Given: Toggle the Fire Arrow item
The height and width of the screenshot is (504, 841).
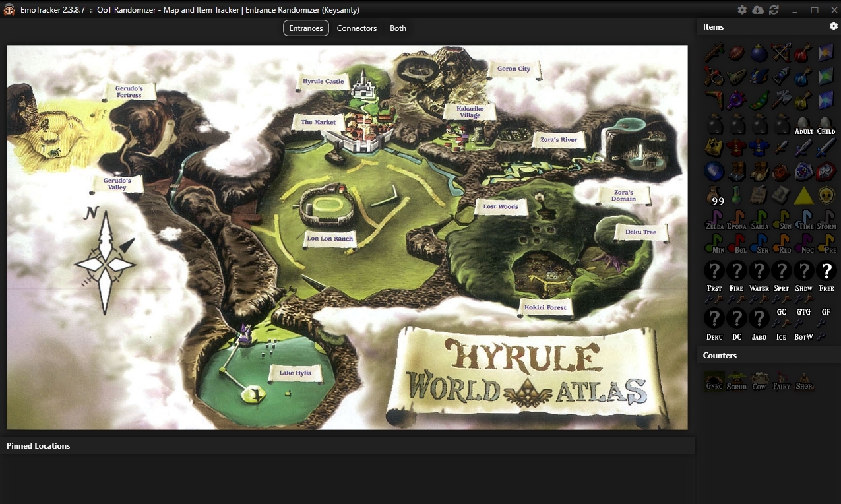Looking at the screenshot, I should click(803, 53).
